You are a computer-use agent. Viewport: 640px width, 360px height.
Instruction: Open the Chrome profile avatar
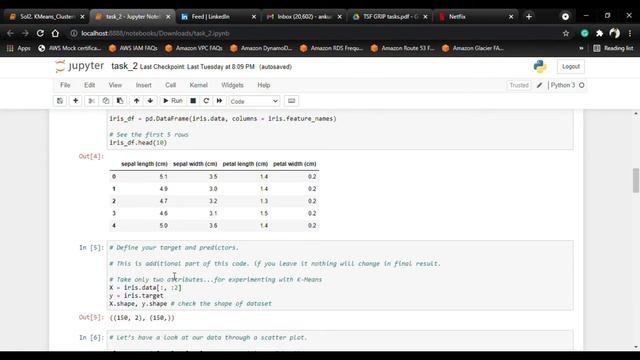tap(615, 33)
